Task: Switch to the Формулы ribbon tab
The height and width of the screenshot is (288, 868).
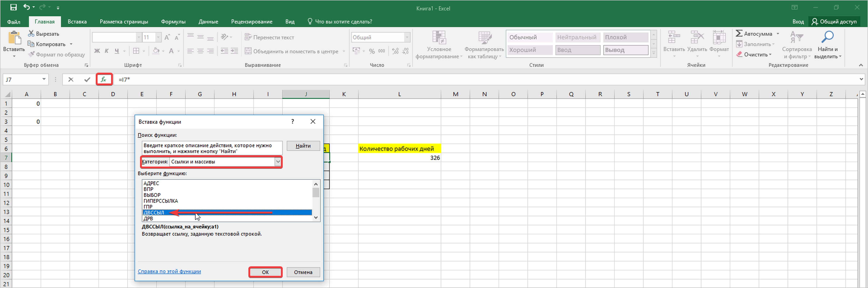Action: tap(173, 22)
